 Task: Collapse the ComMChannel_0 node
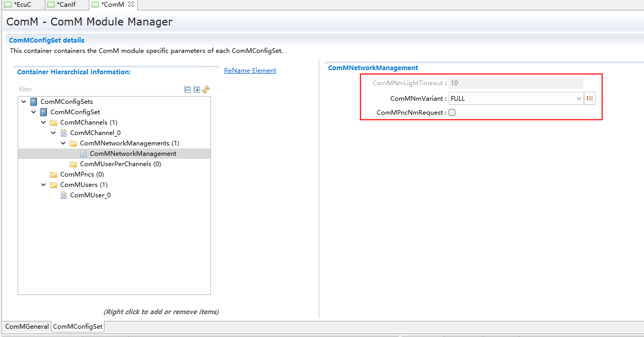tap(54, 133)
